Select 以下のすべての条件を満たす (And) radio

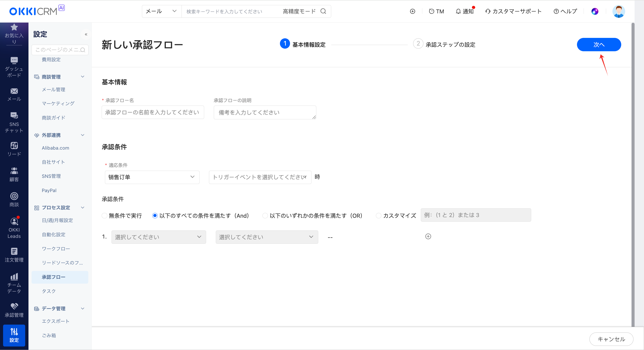(x=155, y=216)
